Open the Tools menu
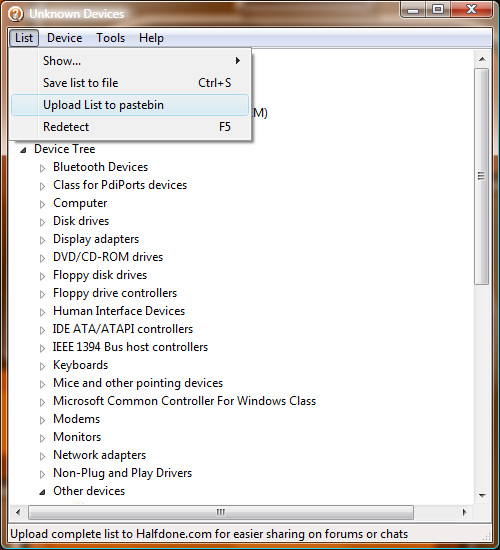 [111, 38]
